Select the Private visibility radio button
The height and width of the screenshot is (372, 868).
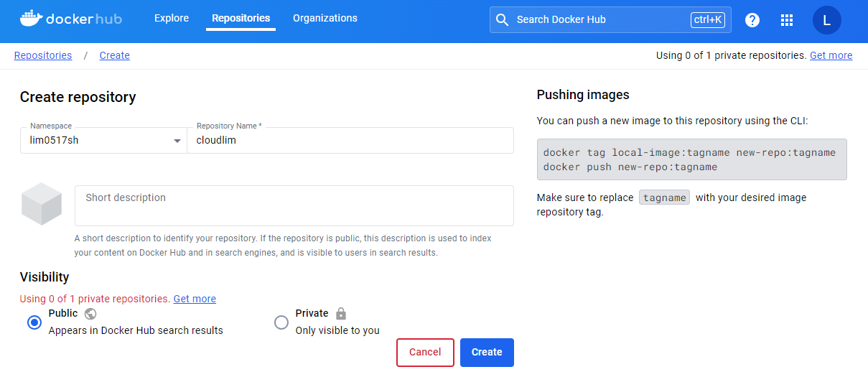[x=281, y=322]
